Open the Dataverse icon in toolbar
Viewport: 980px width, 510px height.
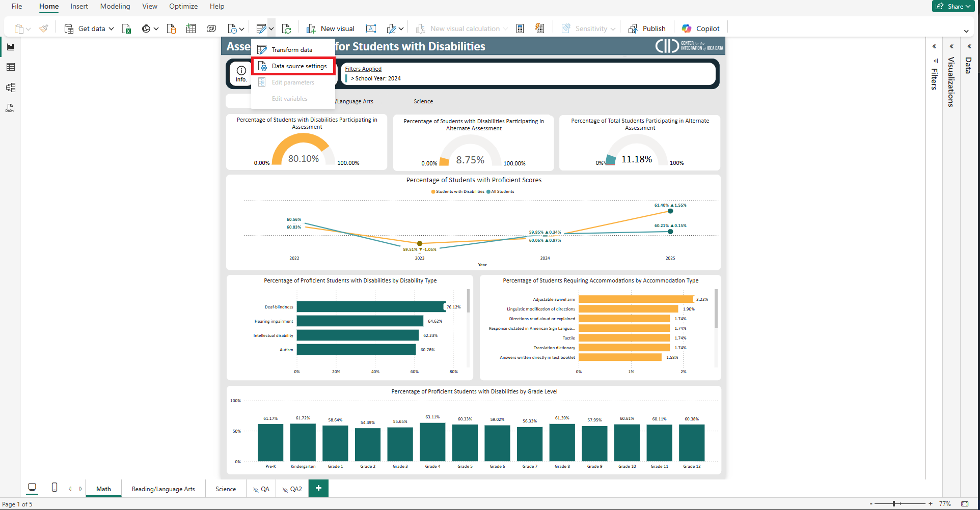211,29
